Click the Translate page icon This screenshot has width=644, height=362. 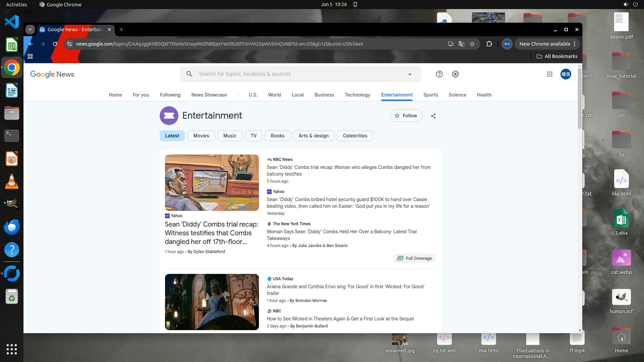tap(462, 44)
